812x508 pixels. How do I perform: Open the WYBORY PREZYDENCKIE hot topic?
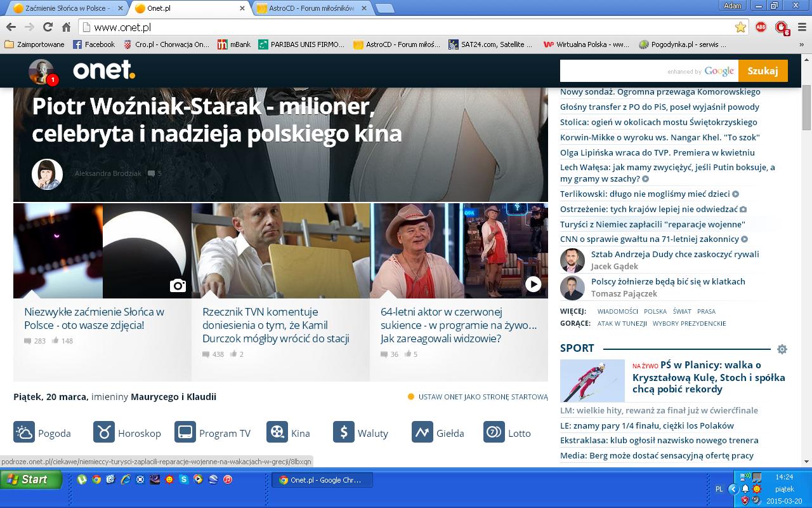pos(689,323)
